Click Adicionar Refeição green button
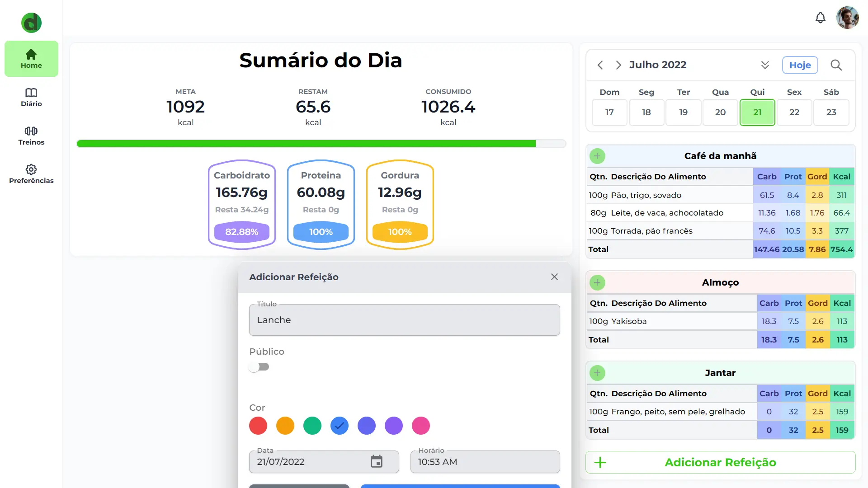Screen dimensions: 868x488 (720, 462)
